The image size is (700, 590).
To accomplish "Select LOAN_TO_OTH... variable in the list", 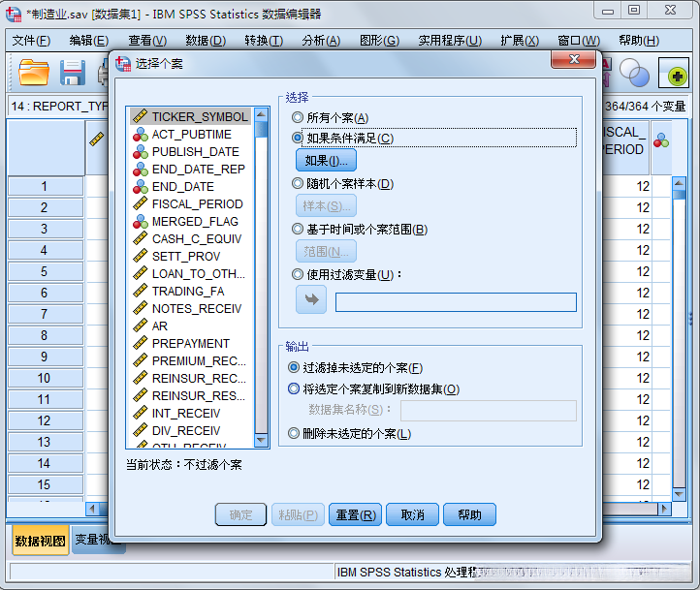I will [x=191, y=273].
